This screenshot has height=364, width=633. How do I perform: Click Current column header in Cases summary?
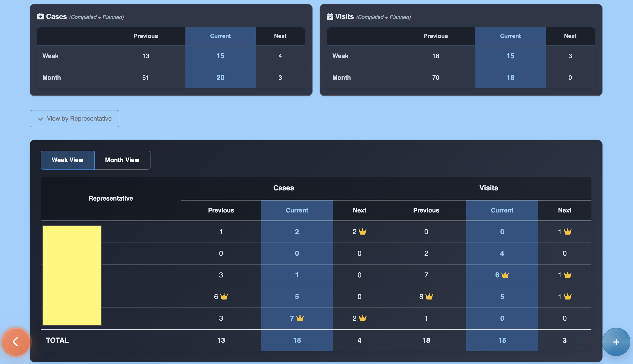coord(220,36)
